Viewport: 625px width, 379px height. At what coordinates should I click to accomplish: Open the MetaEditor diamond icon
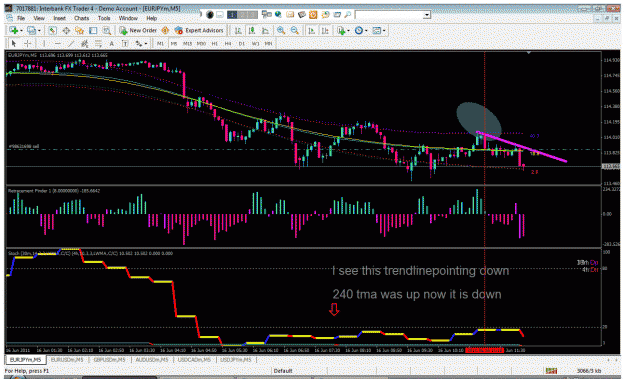click(165, 30)
